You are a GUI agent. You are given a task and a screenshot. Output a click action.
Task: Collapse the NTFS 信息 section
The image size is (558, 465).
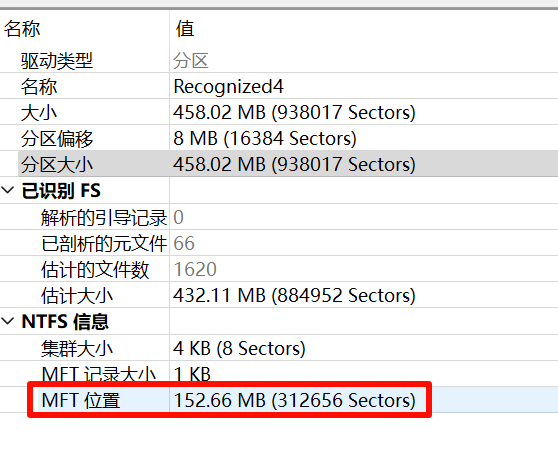pos(7,321)
